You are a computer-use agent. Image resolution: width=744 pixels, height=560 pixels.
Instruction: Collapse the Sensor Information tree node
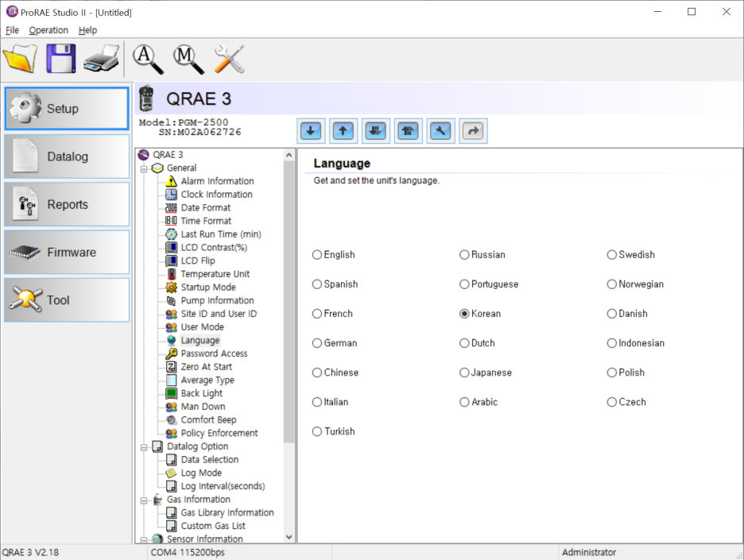click(144, 539)
